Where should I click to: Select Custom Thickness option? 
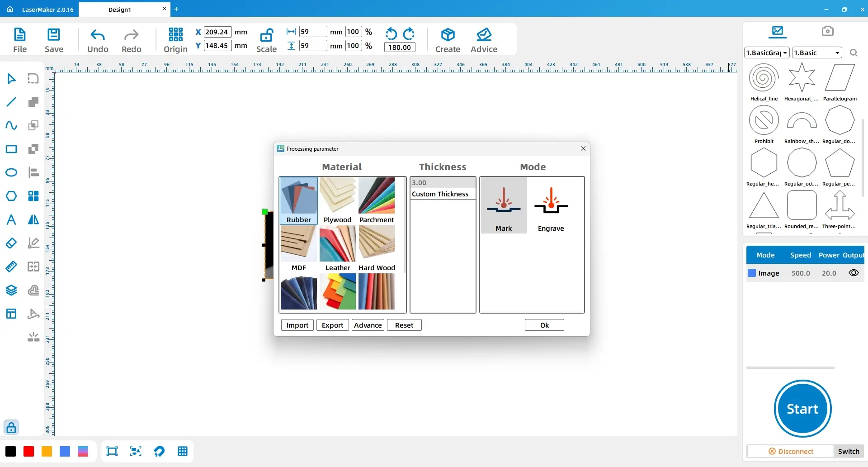tap(443, 194)
